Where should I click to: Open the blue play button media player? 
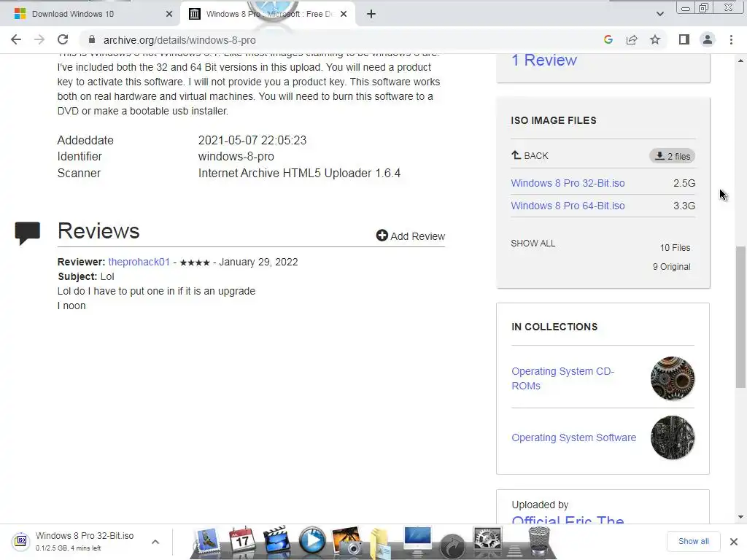pos(312,540)
